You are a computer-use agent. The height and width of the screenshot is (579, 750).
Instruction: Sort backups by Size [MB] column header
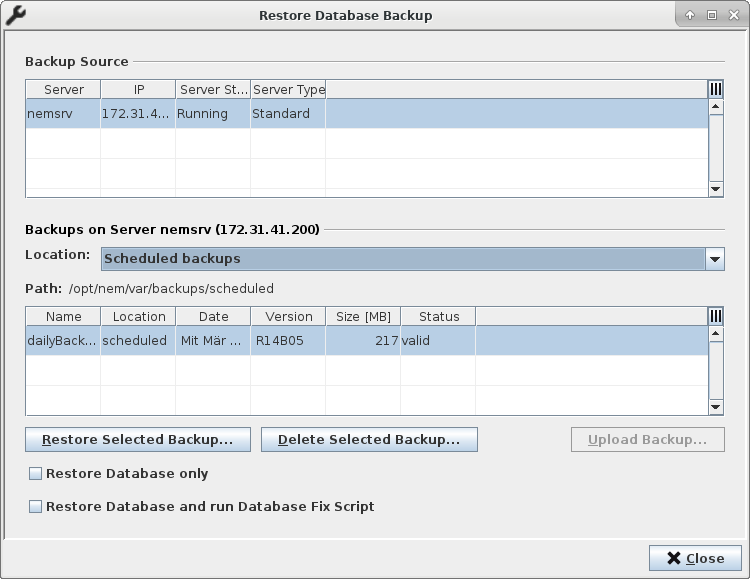pos(363,317)
